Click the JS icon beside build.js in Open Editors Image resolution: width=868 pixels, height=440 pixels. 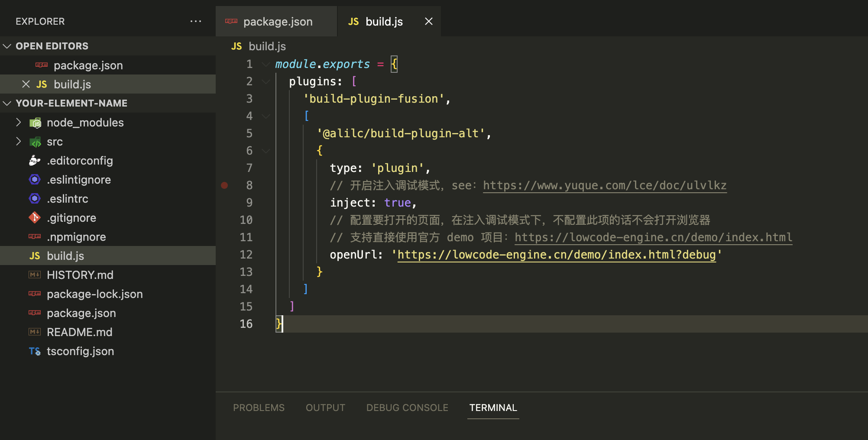[x=42, y=84]
